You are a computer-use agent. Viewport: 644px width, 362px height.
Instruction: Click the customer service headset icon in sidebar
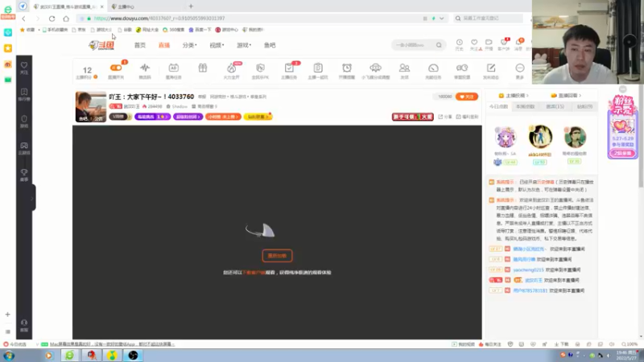(24, 325)
